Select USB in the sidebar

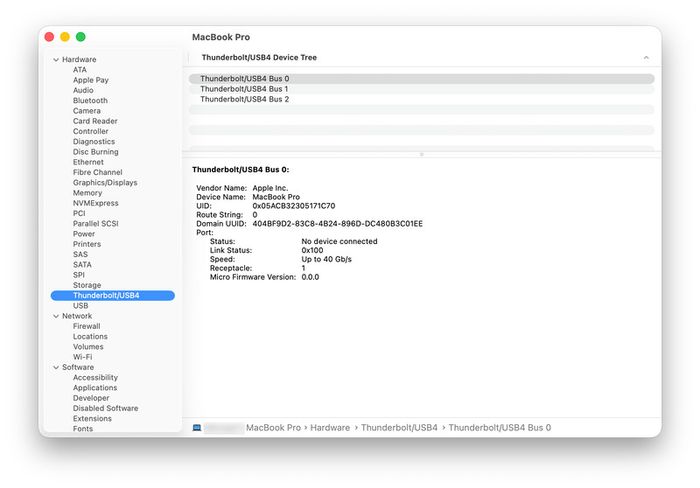[x=80, y=306]
